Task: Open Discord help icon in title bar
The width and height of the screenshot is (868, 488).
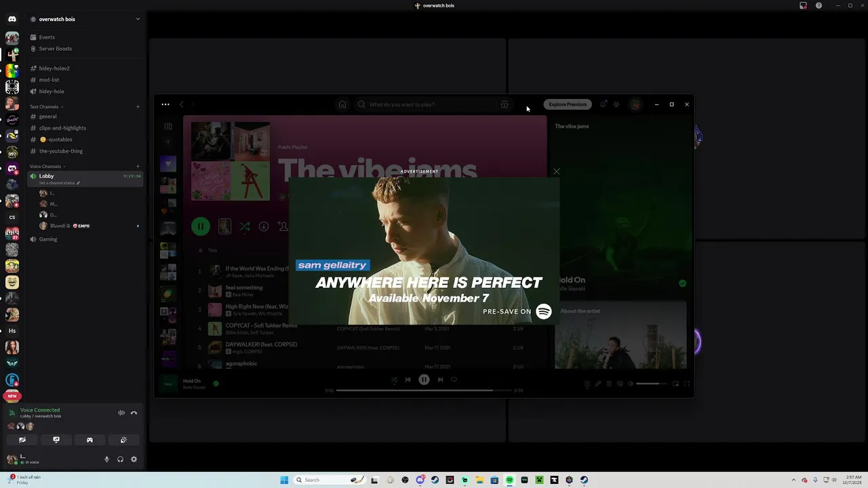Action: 818,5
